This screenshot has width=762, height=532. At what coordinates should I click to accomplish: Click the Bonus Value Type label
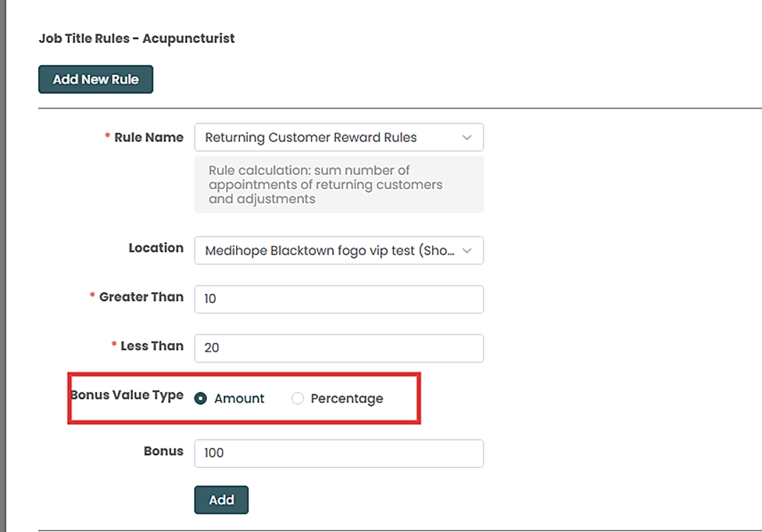(x=127, y=395)
